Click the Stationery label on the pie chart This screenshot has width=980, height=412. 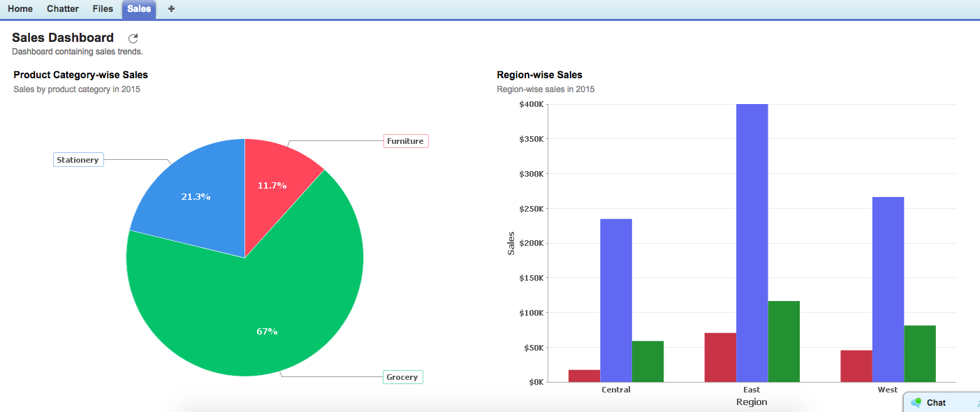coord(78,160)
